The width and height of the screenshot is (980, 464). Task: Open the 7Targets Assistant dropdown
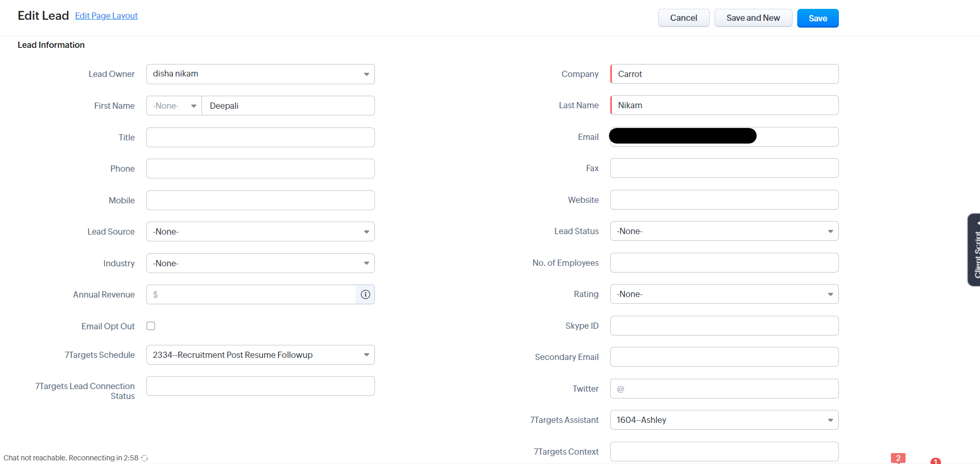coord(724,420)
